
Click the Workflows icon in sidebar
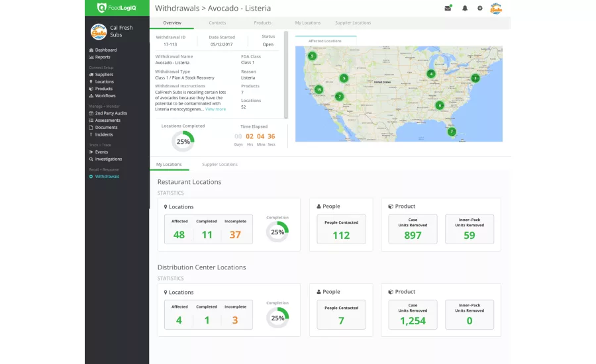(91, 96)
